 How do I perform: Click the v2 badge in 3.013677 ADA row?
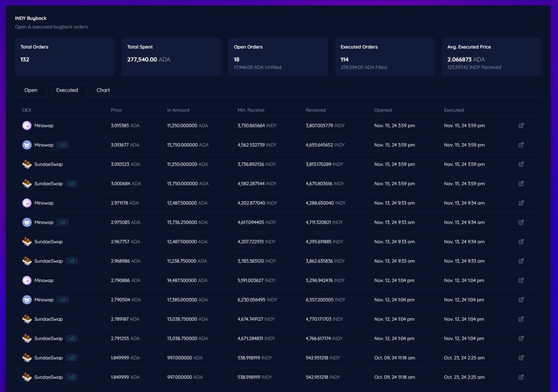63,145
